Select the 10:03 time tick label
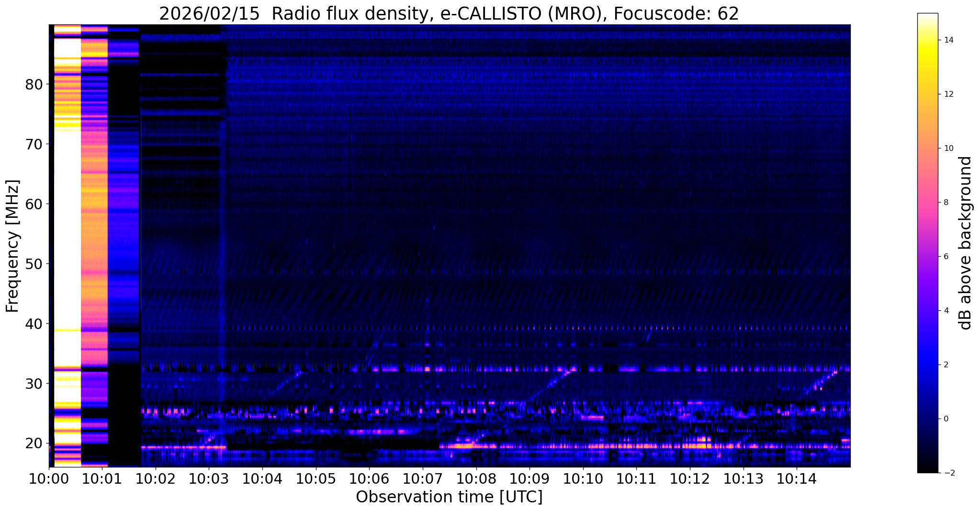The image size is (980, 511). pyautogui.click(x=209, y=479)
